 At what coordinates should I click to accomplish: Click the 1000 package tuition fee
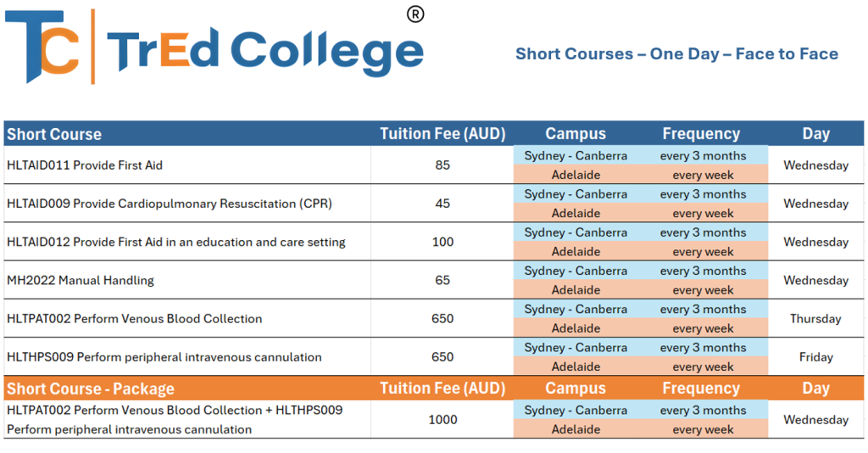tap(442, 420)
